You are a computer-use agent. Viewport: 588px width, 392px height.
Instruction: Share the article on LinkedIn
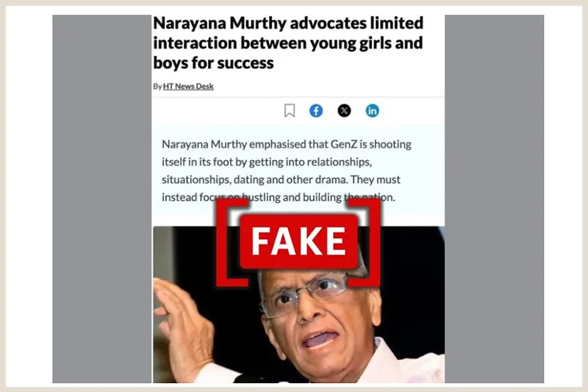click(373, 111)
